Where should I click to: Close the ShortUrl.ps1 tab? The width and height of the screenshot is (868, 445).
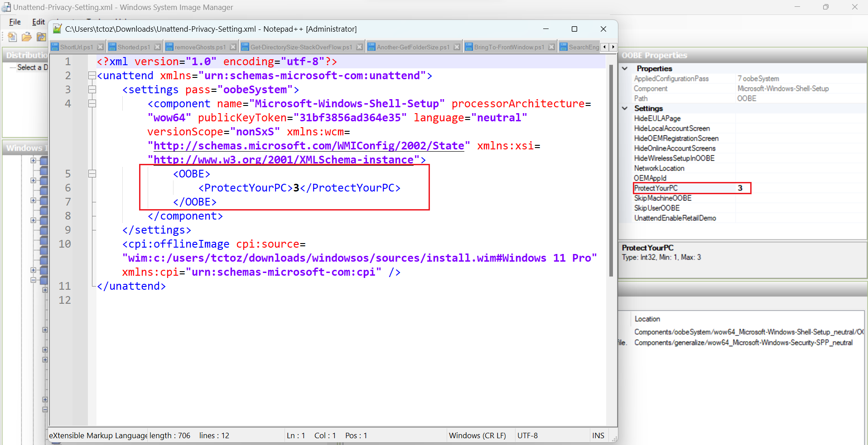[x=100, y=47]
